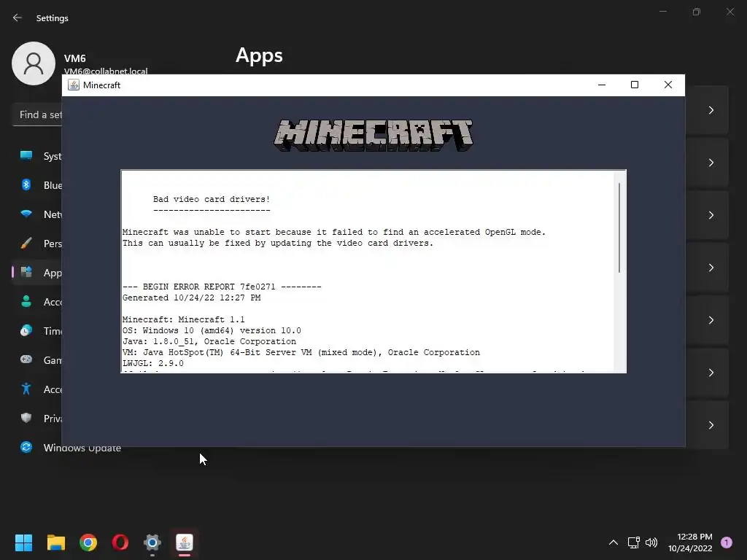Restore down the Settings window
Image resolution: width=747 pixels, height=560 pixels.
click(x=697, y=12)
